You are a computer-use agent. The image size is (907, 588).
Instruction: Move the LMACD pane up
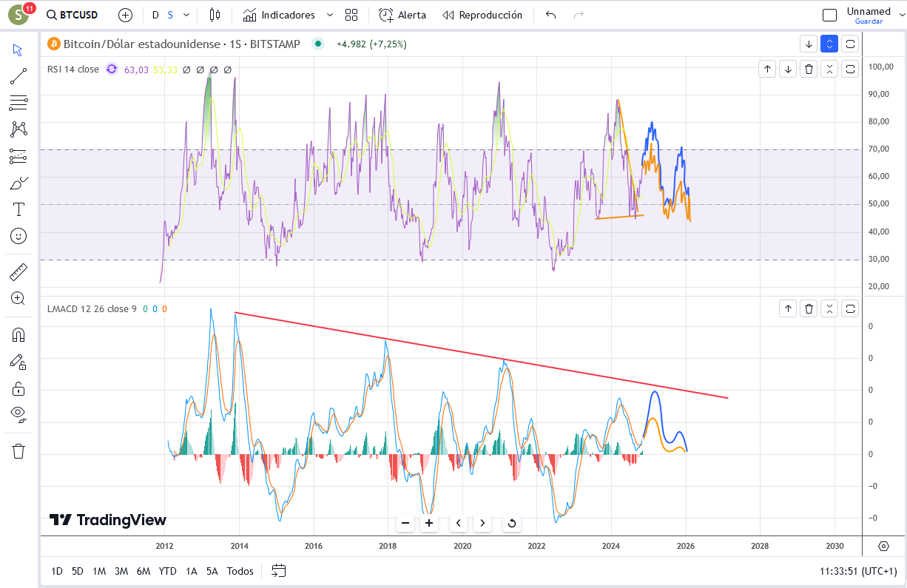point(789,308)
